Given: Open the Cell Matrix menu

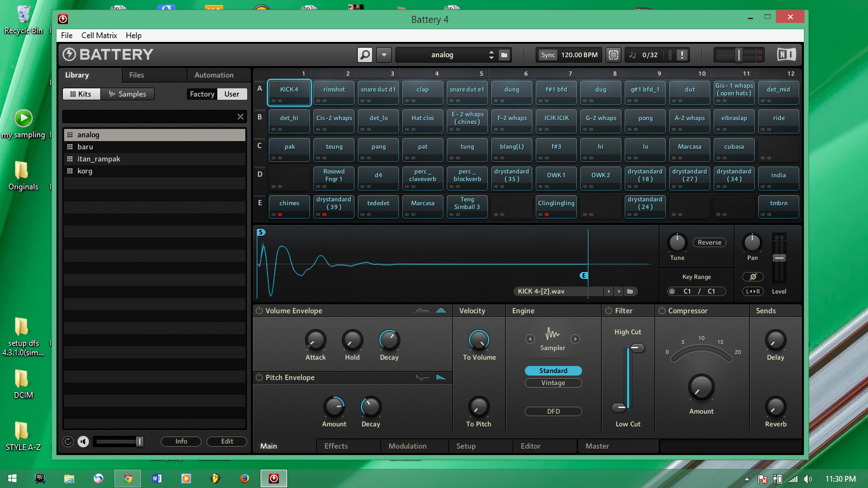Looking at the screenshot, I should pos(99,36).
